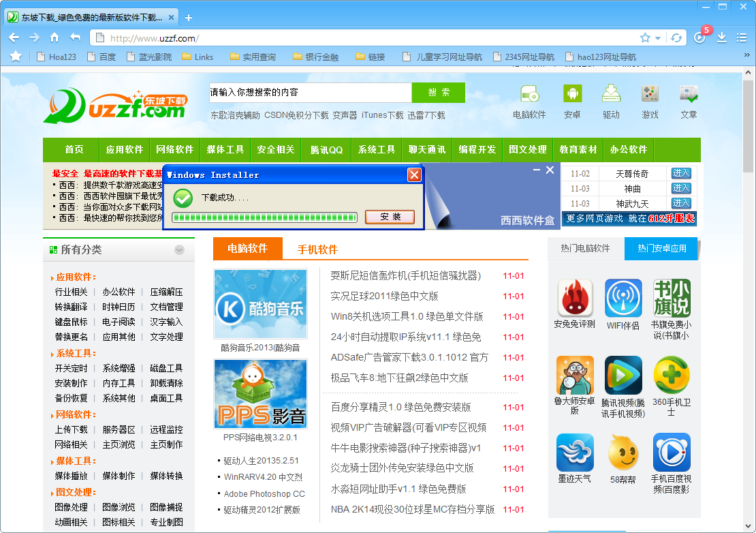Viewport: 756px width, 533px height.
Task: Open the 手机百度视频 app icon
Action: pos(672,452)
